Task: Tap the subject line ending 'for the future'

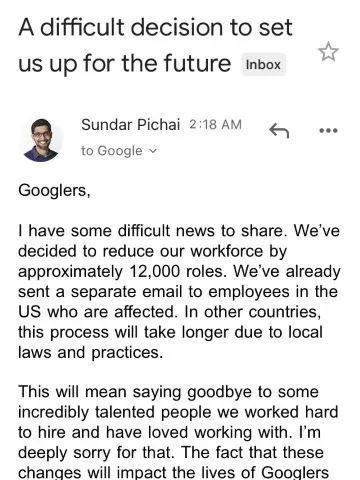Action: click(x=124, y=63)
